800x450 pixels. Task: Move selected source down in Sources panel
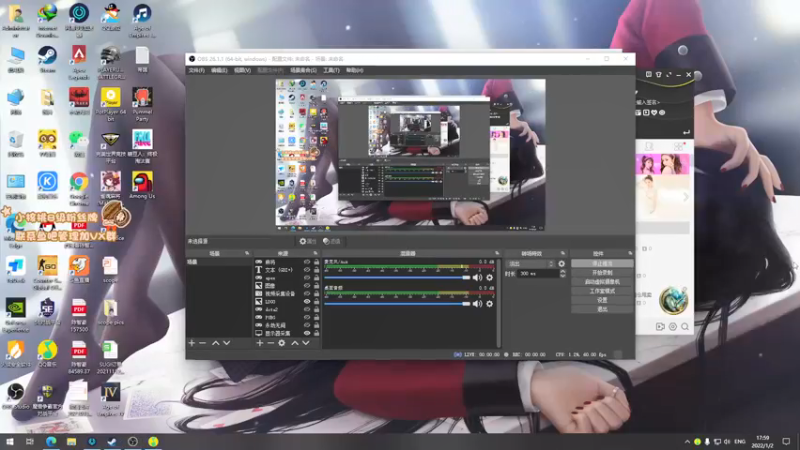point(306,343)
